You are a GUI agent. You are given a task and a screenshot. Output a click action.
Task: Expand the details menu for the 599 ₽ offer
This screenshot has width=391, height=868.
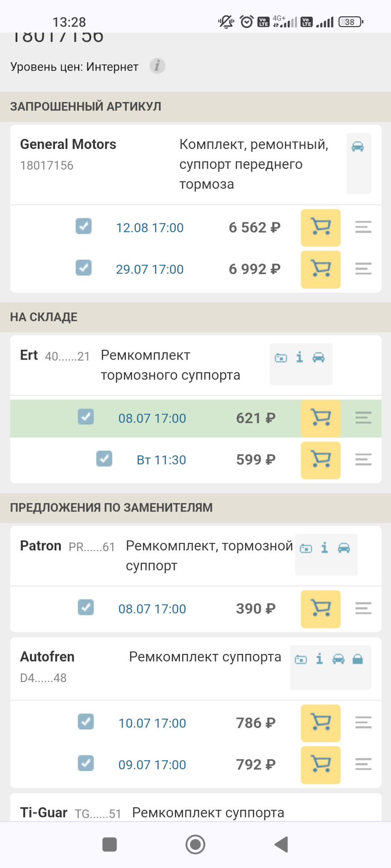tap(363, 459)
